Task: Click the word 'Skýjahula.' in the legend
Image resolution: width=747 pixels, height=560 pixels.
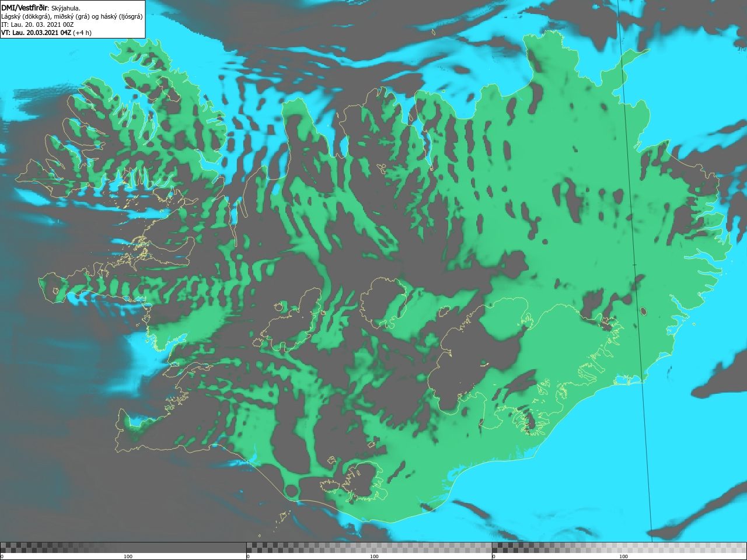Action: (66, 8)
